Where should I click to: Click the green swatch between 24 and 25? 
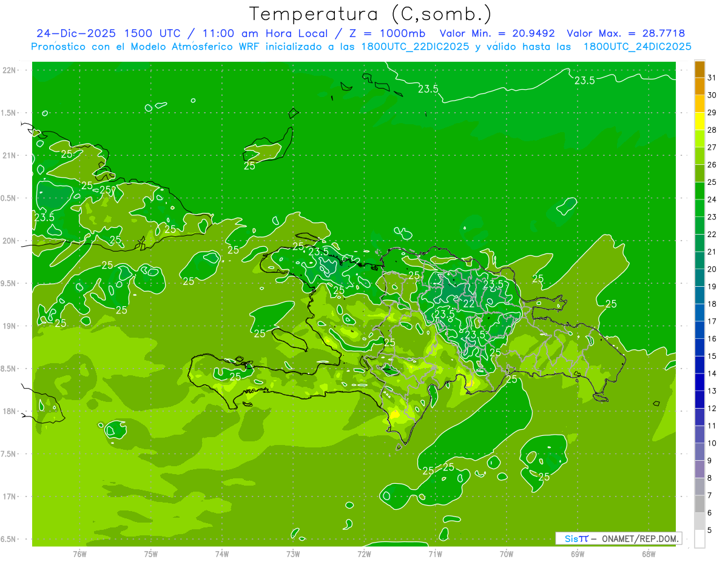699,191
